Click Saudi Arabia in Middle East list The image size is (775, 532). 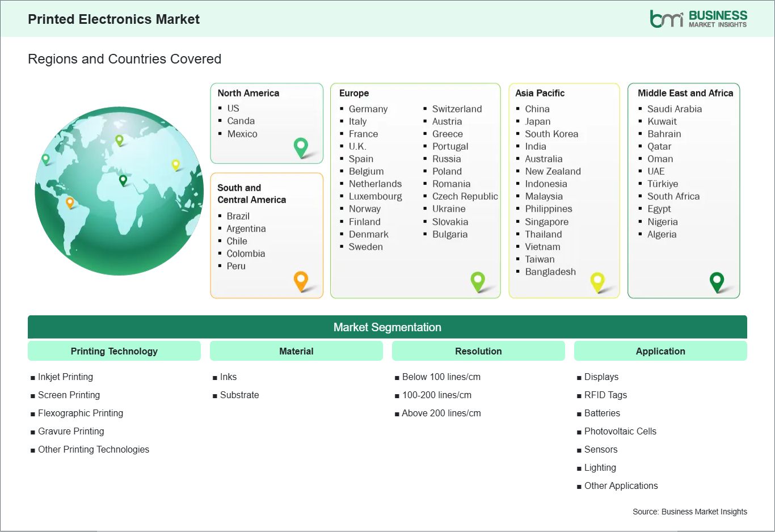point(675,109)
